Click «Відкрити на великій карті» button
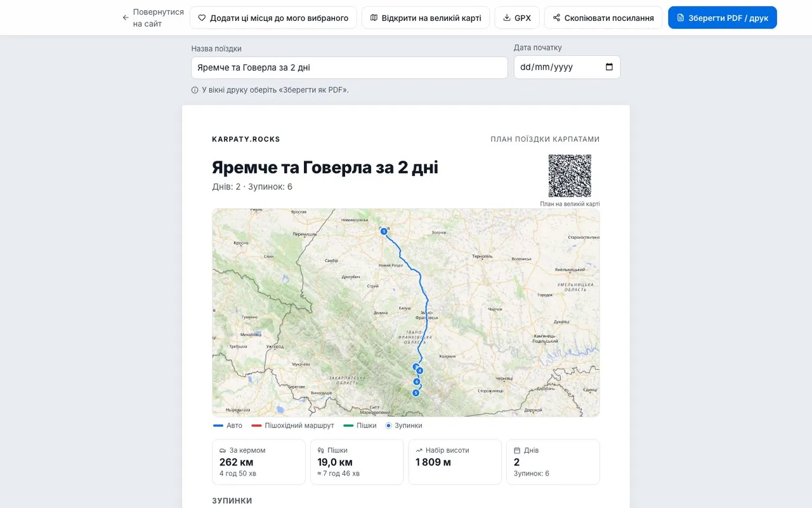The height and width of the screenshot is (508, 812). coord(426,18)
